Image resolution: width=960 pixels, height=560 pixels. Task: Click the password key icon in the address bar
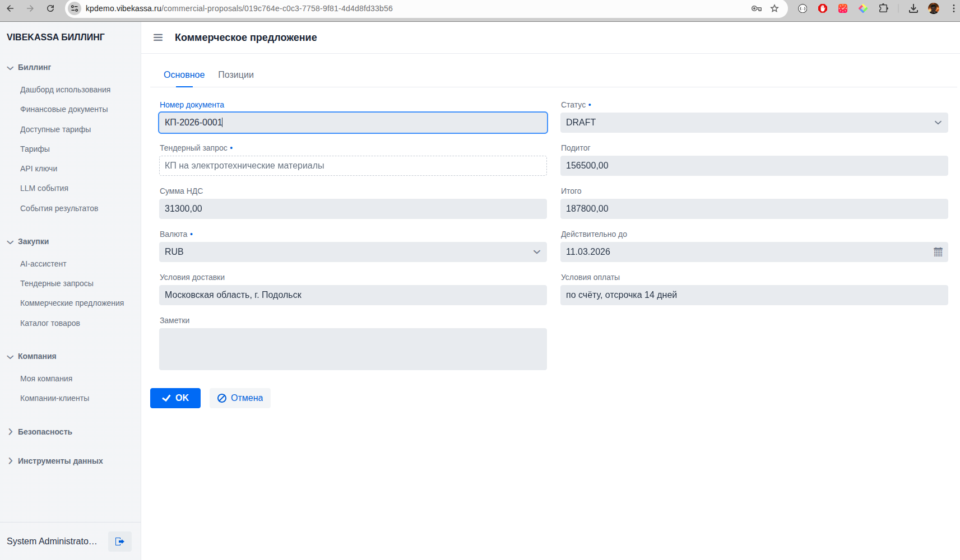pyautogui.click(x=756, y=8)
